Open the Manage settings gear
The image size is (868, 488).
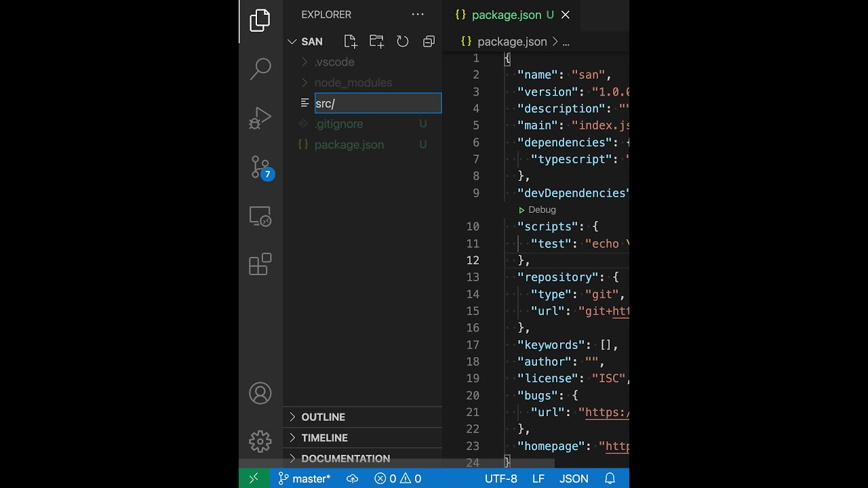(x=260, y=441)
